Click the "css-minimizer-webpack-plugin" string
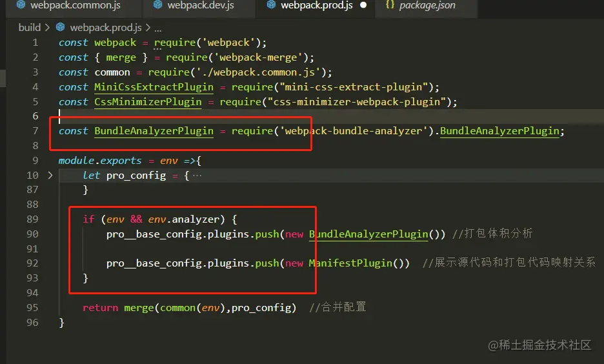The image size is (604, 364). [356, 102]
